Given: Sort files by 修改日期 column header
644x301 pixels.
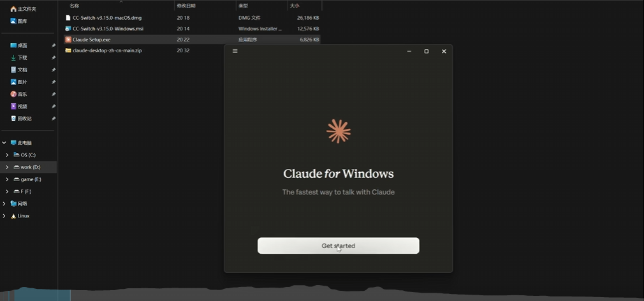Looking at the screenshot, I should pos(186,6).
